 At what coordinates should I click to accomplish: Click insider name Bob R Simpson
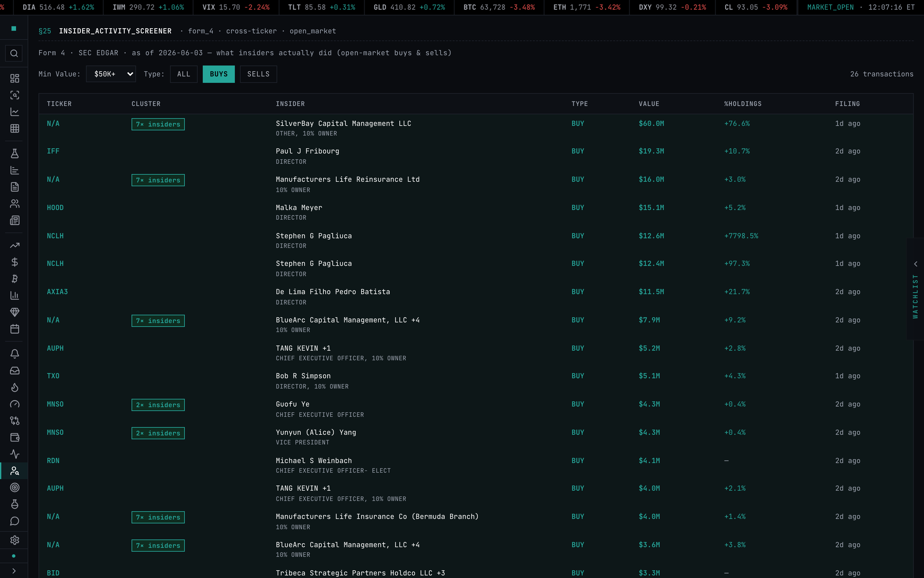pyautogui.click(x=303, y=376)
